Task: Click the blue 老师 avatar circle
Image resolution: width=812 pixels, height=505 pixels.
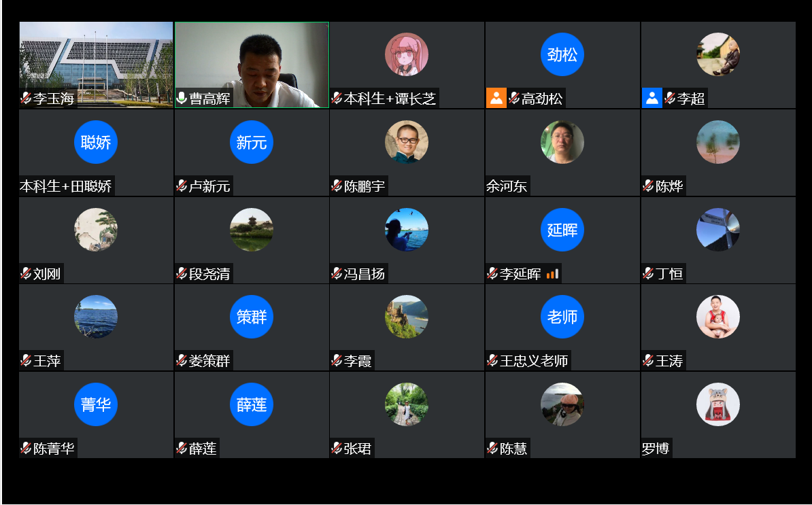Action: point(562,317)
